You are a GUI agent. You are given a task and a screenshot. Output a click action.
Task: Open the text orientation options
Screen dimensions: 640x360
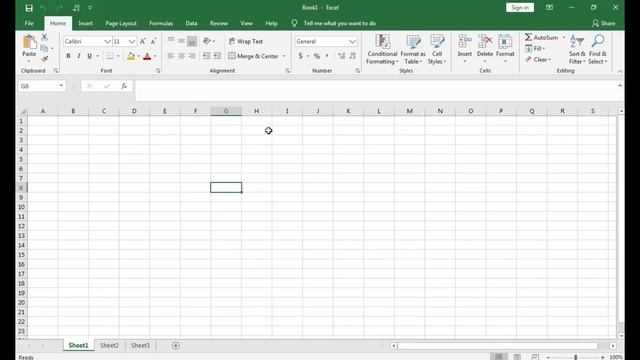209,41
